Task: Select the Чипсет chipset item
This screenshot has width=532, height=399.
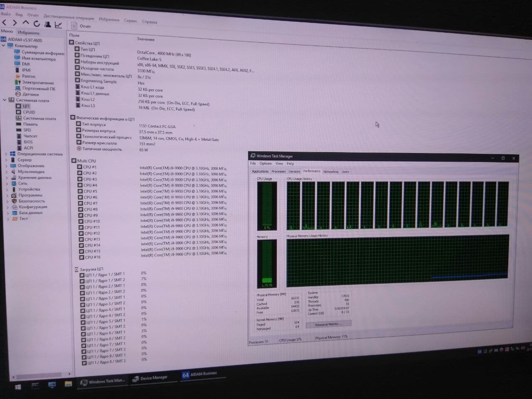Action: click(30, 136)
